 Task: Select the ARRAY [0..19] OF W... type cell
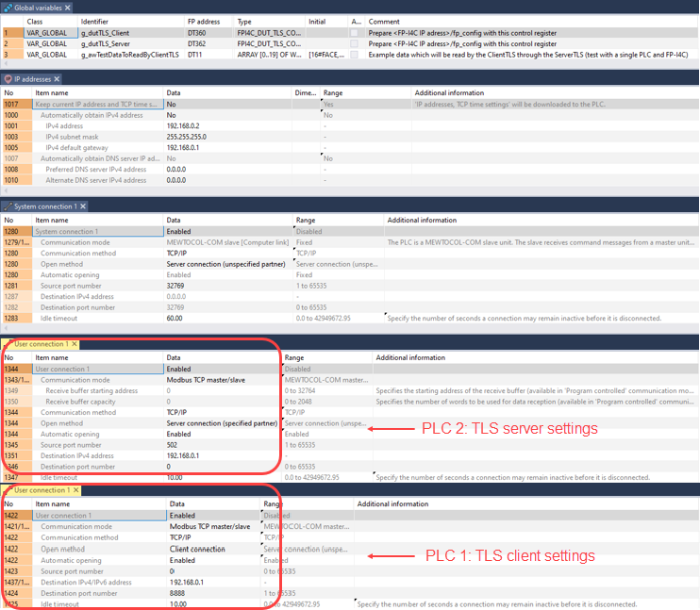pyautogui.click(x=269, y=55)
